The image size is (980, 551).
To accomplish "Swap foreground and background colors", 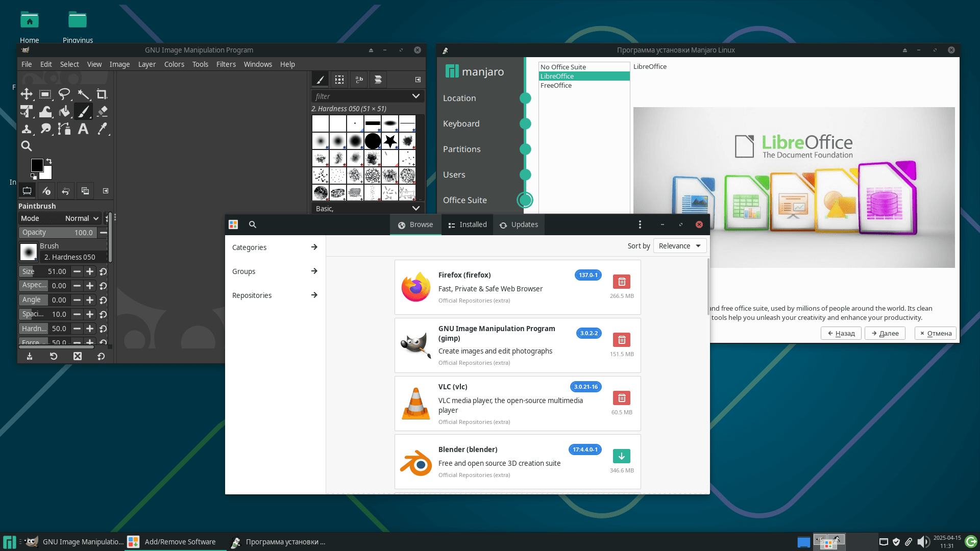I will pyautogui.click(x=49, y=161).
